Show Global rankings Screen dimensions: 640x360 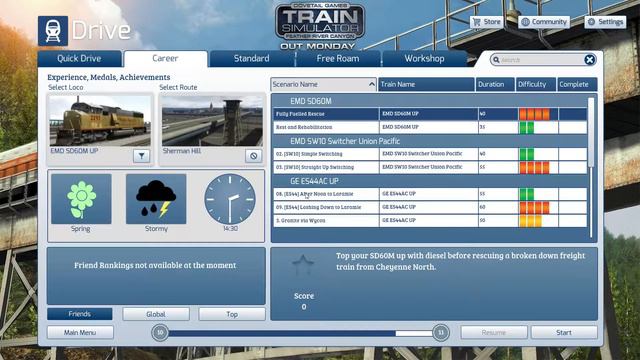click(156, 314)
